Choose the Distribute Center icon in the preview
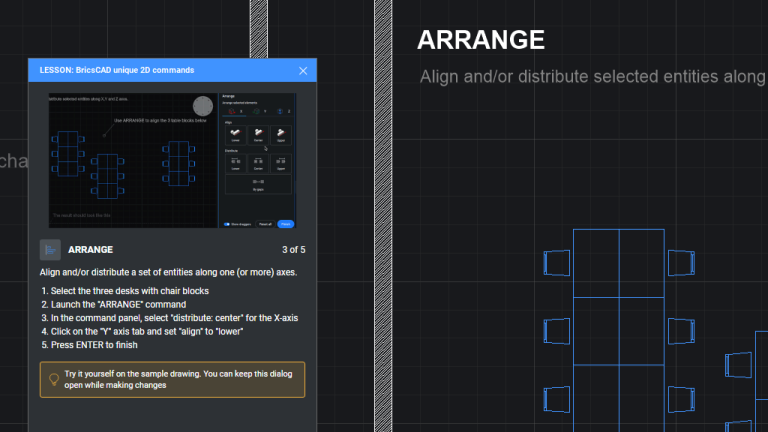The height and width of the screenshot is (432, 768). (258, 164)
